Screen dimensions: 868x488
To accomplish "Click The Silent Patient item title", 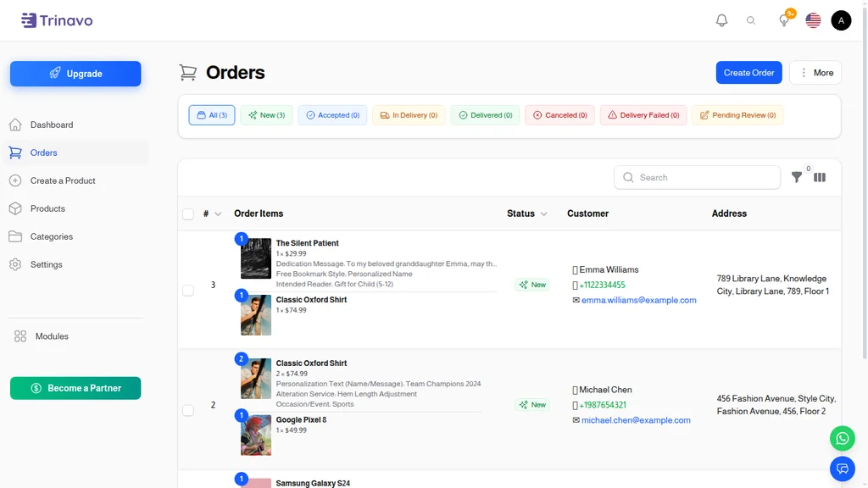I will click(307, 243).
